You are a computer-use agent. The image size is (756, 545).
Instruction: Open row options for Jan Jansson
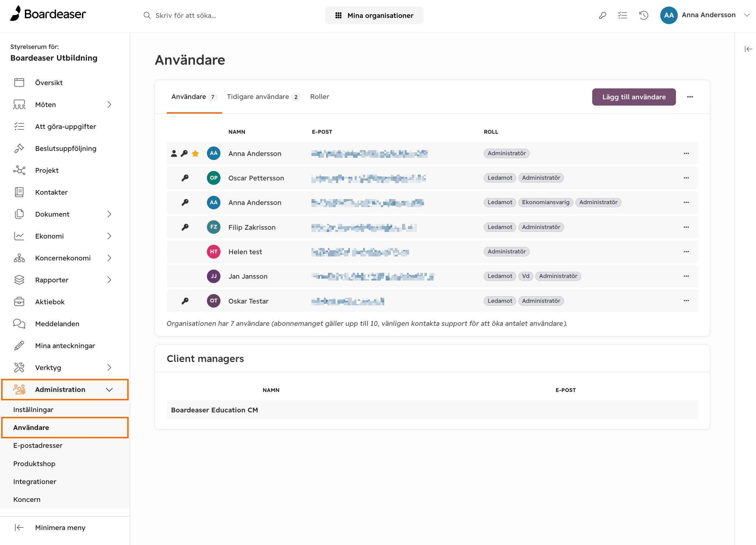[x=686, y=276]
